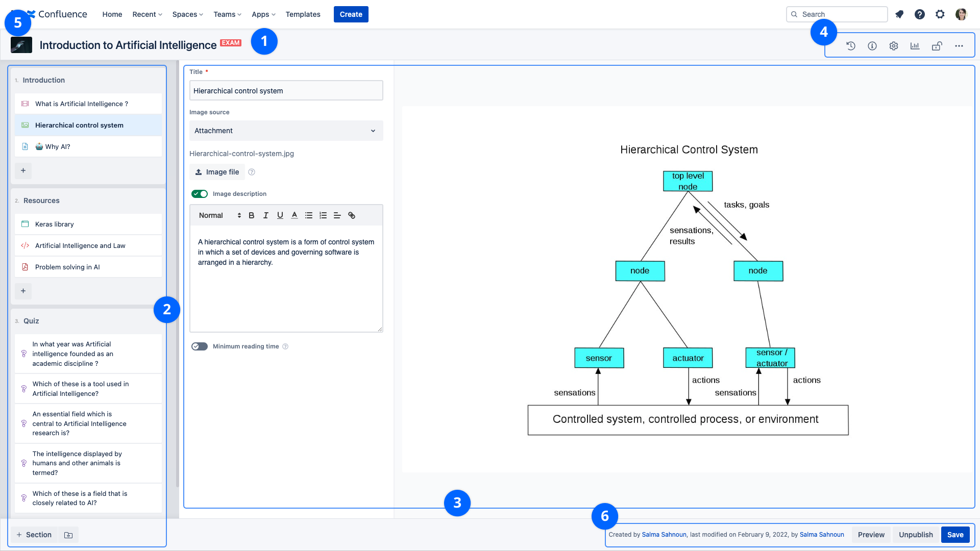Toggle italic formatting in description editor

point(265,215)
